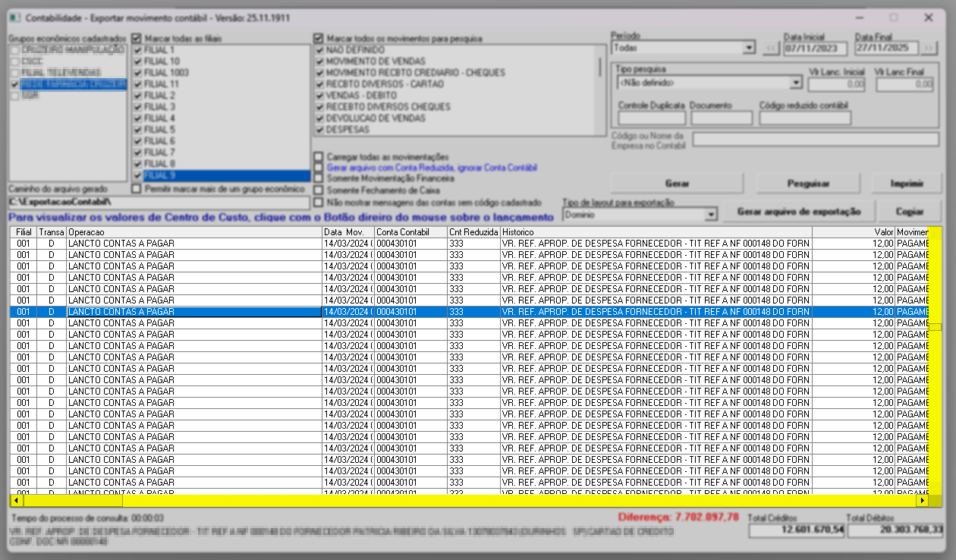Click the grid's horizontal scrollbar thumb

73,501
